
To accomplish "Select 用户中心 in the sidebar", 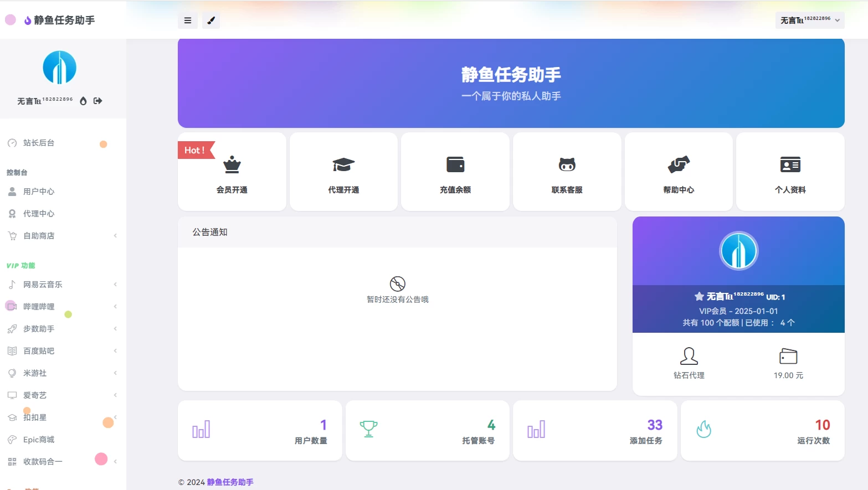I will point(39,192).
